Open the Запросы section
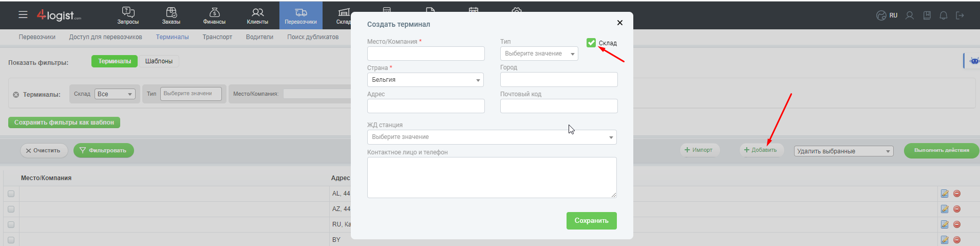The image size is (980, 246). (x=128, y=15)
